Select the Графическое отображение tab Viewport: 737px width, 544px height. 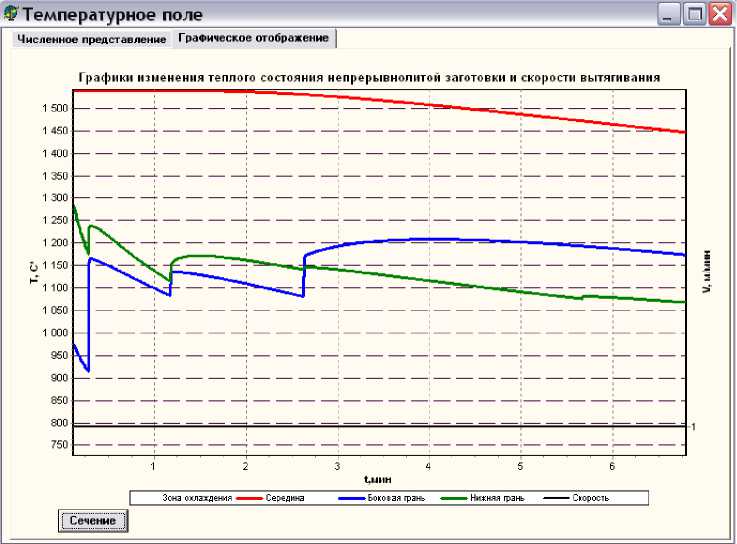tap(253, 38)
